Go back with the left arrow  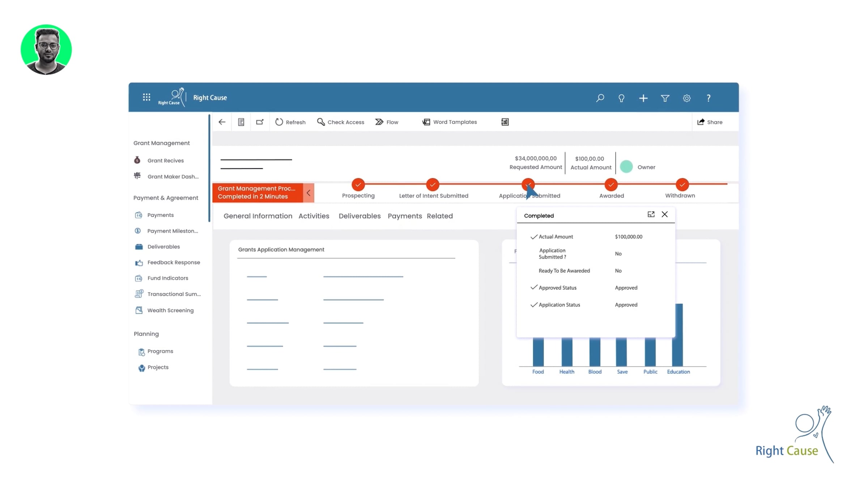(x=222, y=122)
